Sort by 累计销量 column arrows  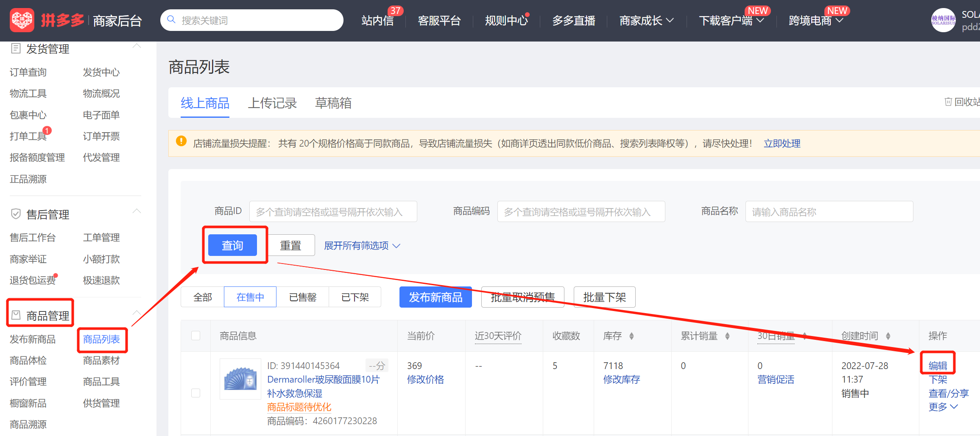(727, 336)
